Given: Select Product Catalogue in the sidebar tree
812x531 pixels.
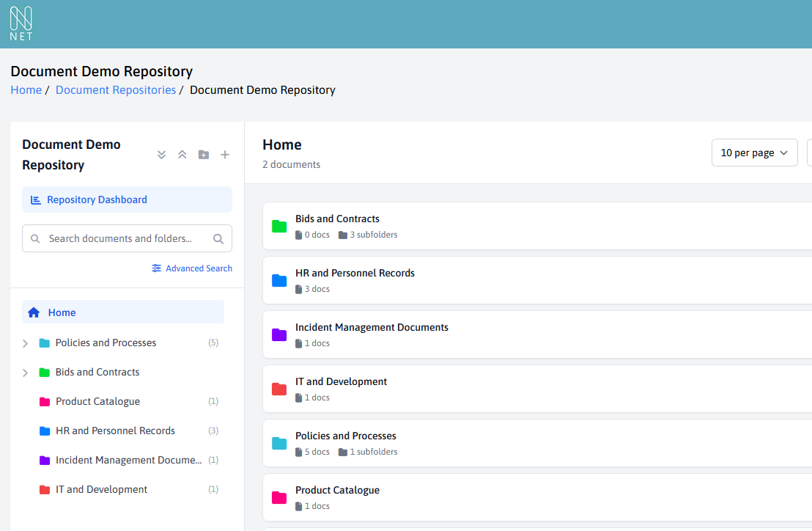Looking at the screenshot, I should click(97, 401).
